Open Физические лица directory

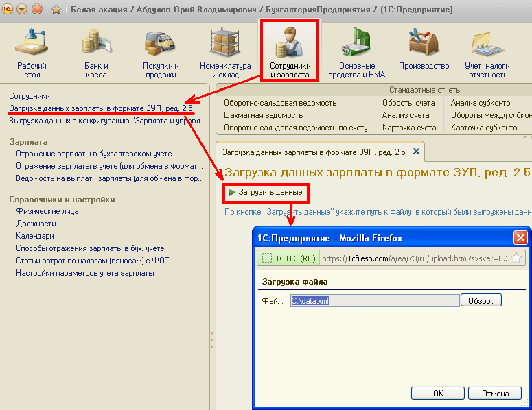click(47, 211)
